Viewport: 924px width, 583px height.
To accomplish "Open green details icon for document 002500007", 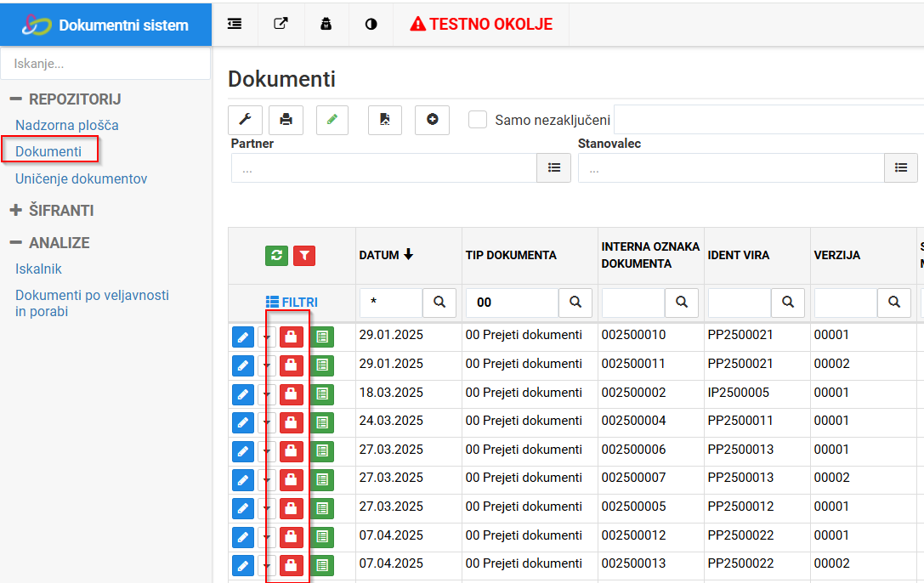I will [x=322, y=480].
